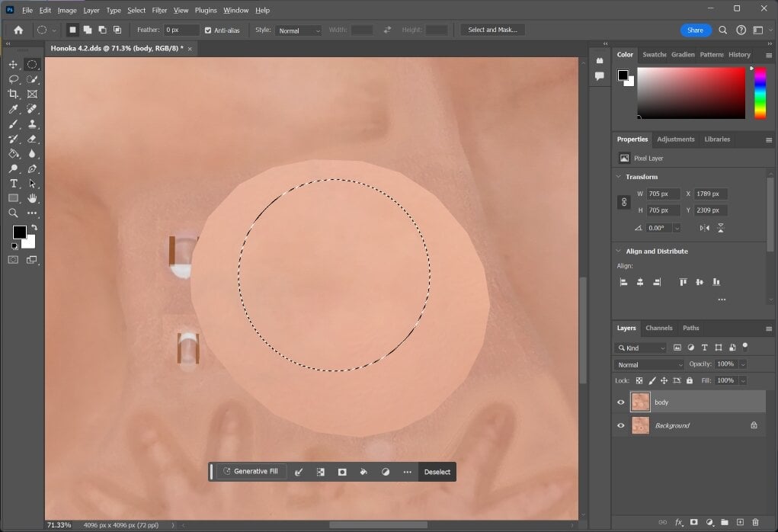Click the color picker gradient field

[690, 93]
